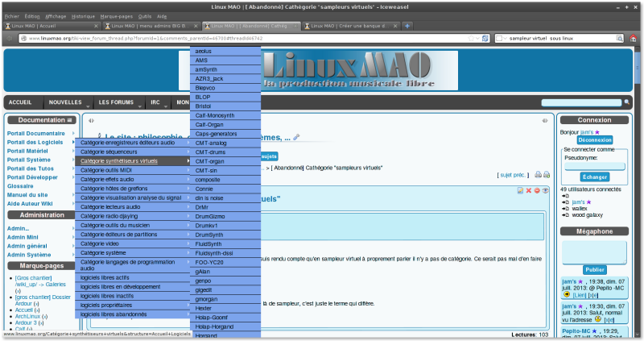
Task: Click the edit post pencil icon
Action: coord(520,190)
